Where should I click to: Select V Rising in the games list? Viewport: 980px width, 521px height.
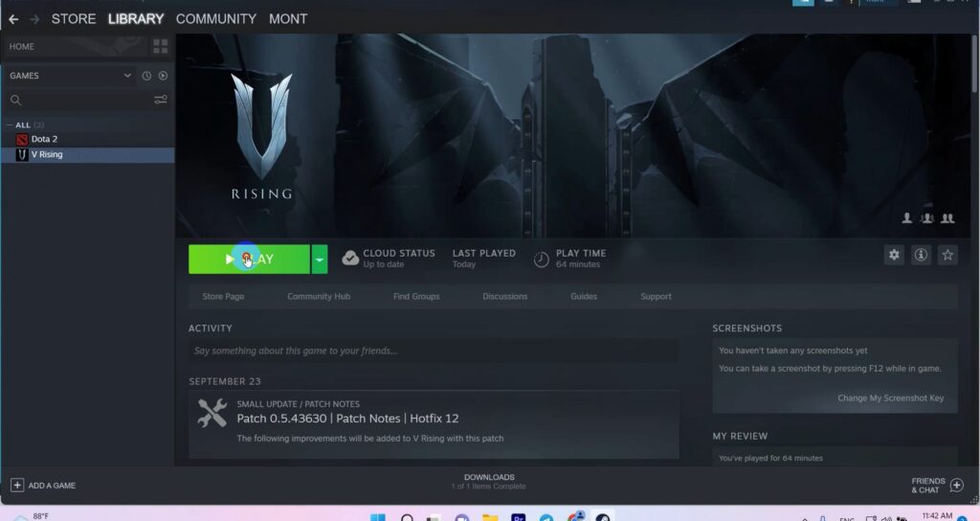(x=87, y=154)
